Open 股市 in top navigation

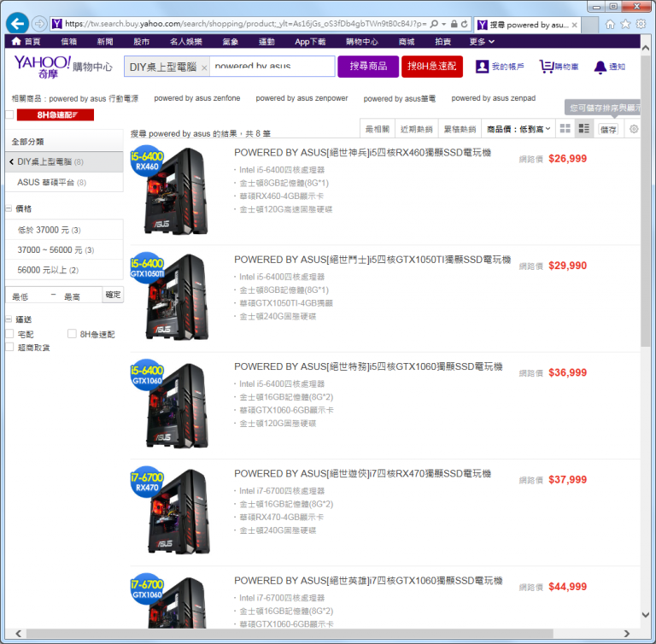pos(142,42)
